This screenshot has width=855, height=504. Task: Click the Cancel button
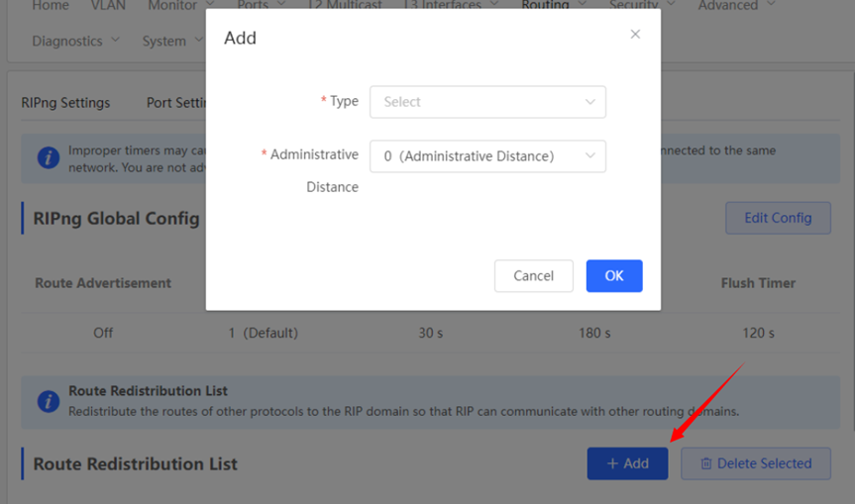[x=533, y=276]
